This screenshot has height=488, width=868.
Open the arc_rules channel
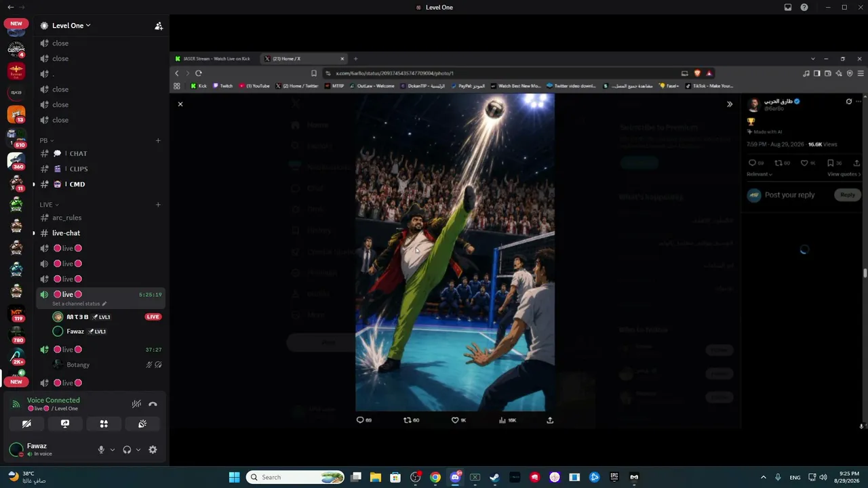click(100, 218)
